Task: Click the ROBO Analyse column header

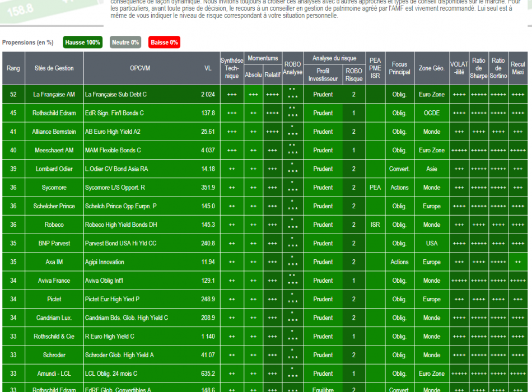Action: click(x=292, y=68)
